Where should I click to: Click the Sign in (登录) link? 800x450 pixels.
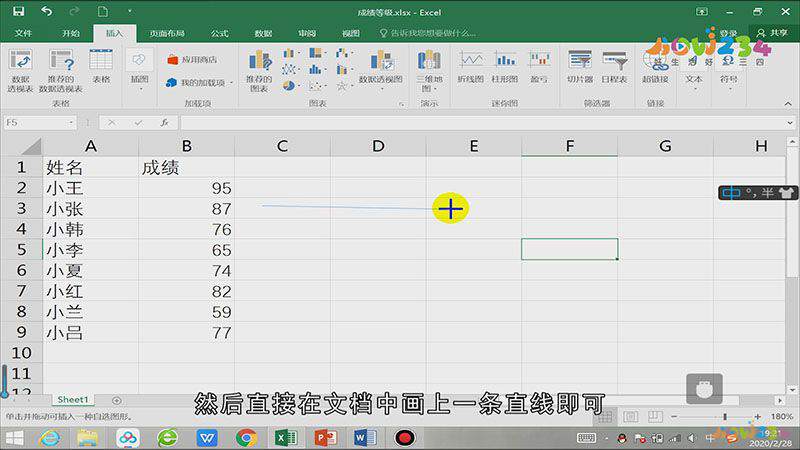pos(729,33)
